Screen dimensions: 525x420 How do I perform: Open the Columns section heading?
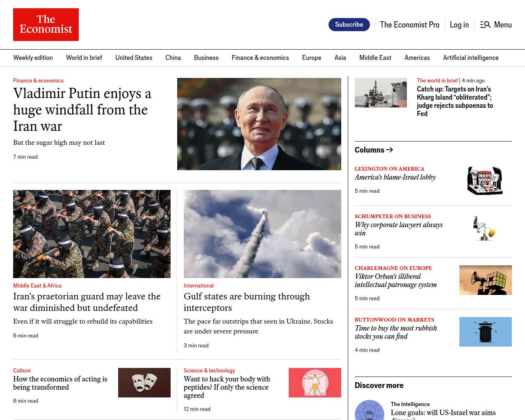pyautogui.click(x=370, y=150)
